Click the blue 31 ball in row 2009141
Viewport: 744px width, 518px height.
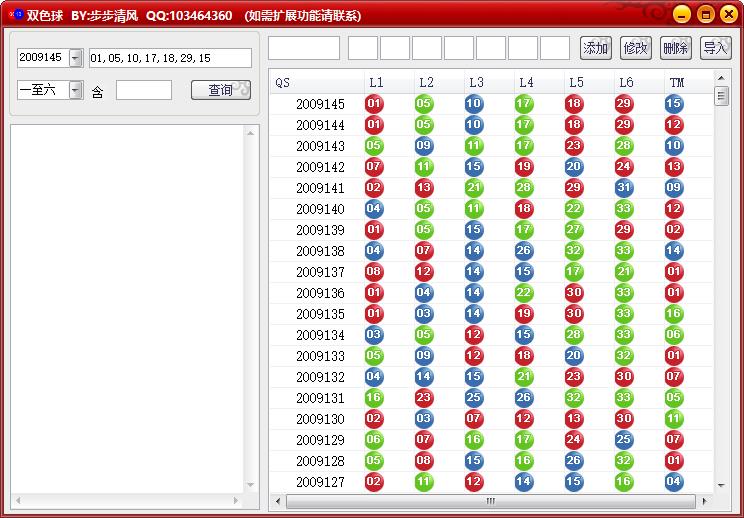coord(624,188)
